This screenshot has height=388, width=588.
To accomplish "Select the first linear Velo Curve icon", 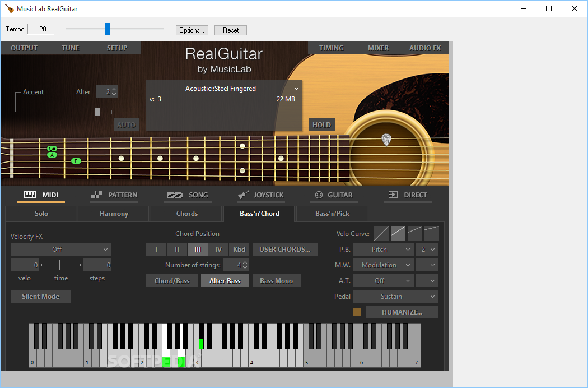I will pos(381,233).
